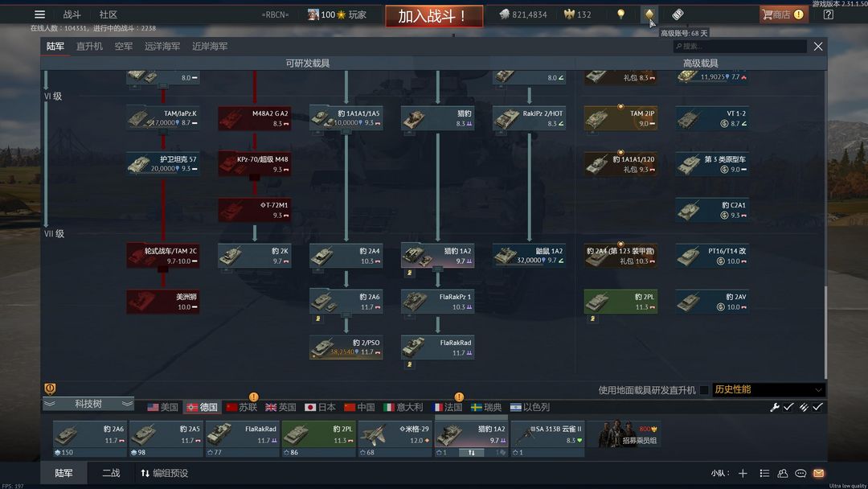Click the 科技树 button label
This screenshot has height=489, width=868.
(88, 404)
